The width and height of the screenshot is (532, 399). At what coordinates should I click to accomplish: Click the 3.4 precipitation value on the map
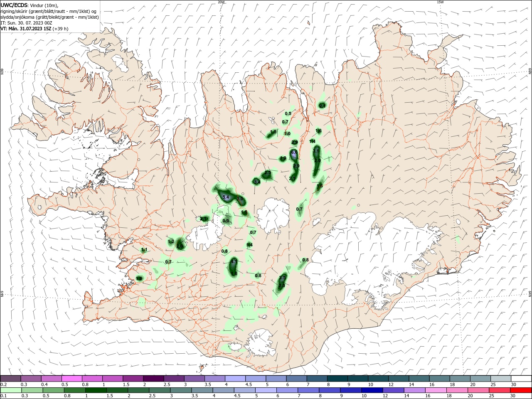point(257,182)
